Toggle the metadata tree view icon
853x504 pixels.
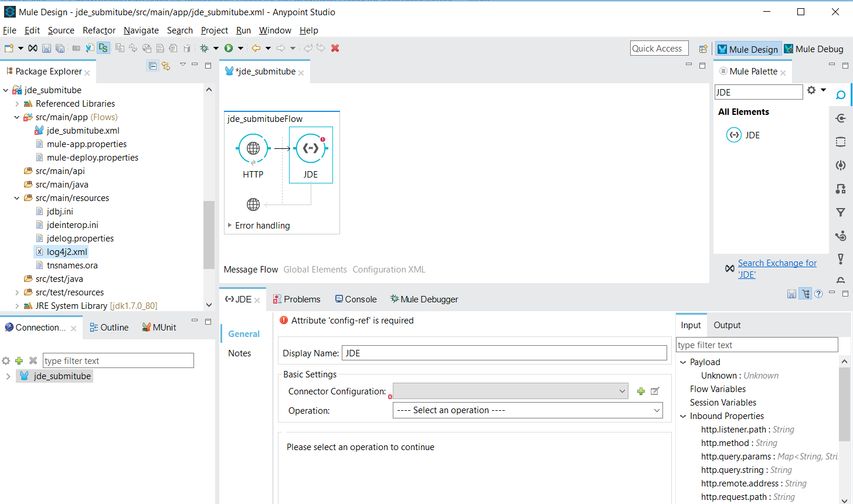806,294
